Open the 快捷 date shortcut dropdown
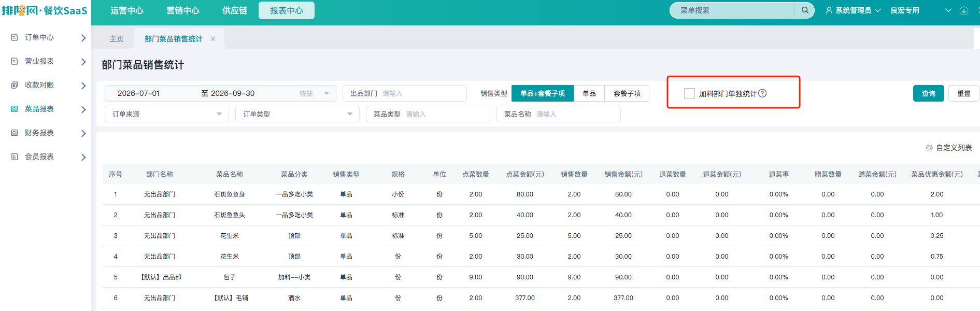 point(315,93)
